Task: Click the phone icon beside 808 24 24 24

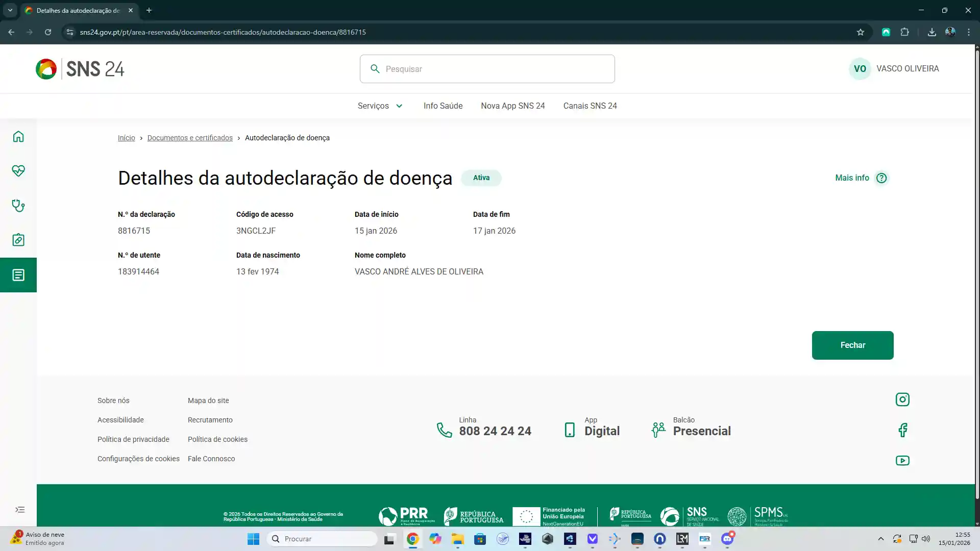Action: (445, 430)
